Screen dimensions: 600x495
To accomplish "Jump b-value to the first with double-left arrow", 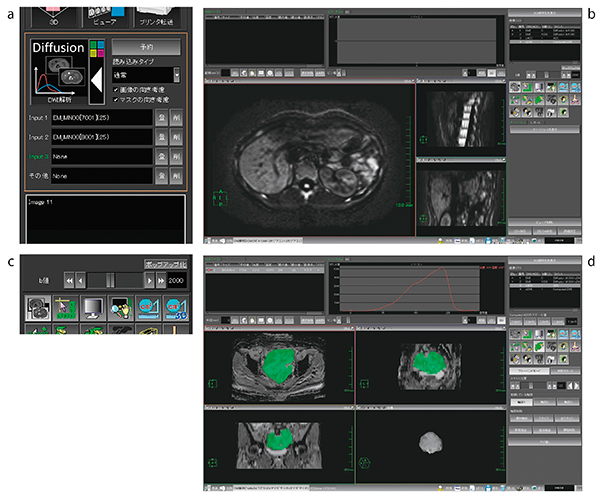I will pos(70,282).
